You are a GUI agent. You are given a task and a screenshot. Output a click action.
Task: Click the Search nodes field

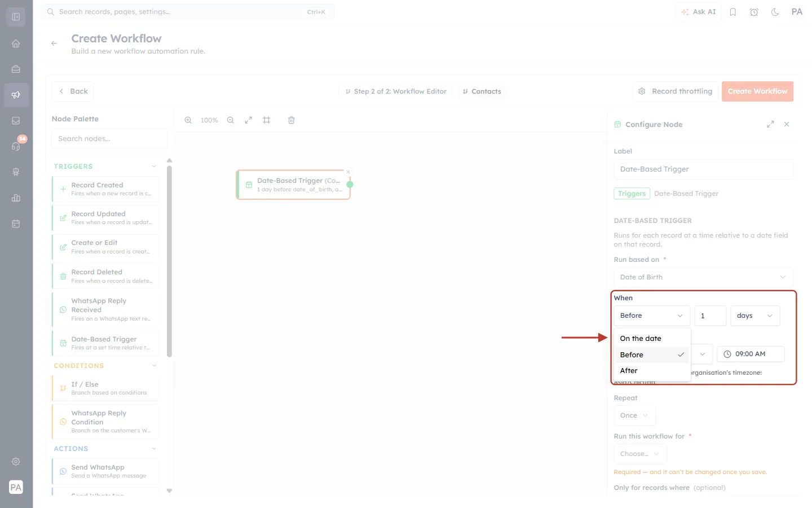(109, 139)
